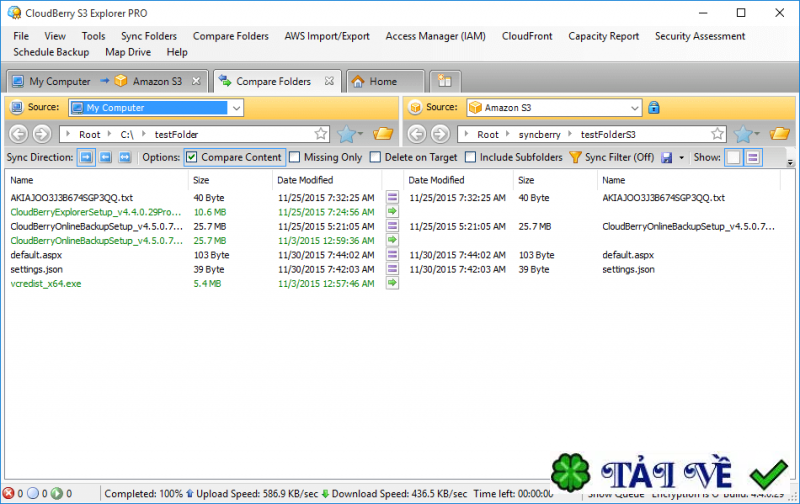800x504 pixels.
Task: Enable the Missing Only checkbox
Action: [295, 157]
